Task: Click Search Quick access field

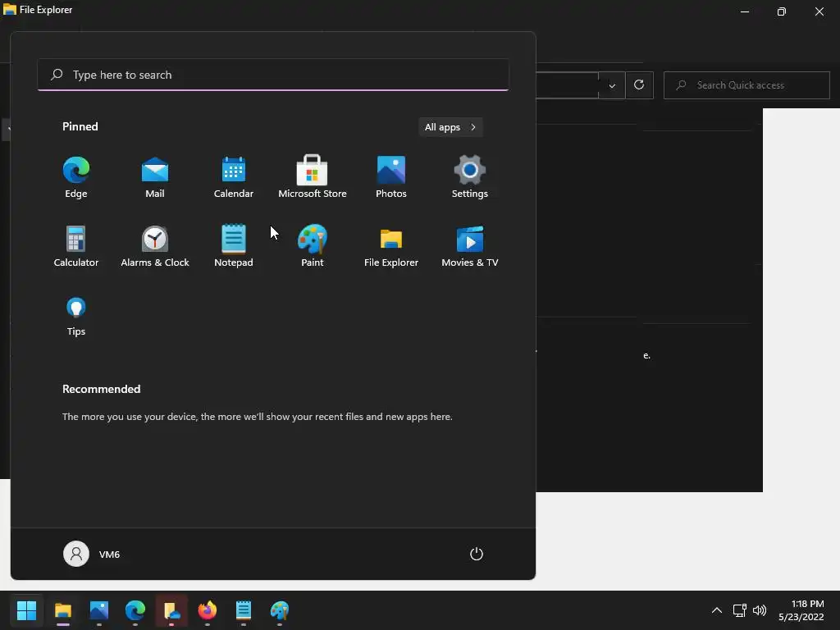Action: click(x=746, y=85)
